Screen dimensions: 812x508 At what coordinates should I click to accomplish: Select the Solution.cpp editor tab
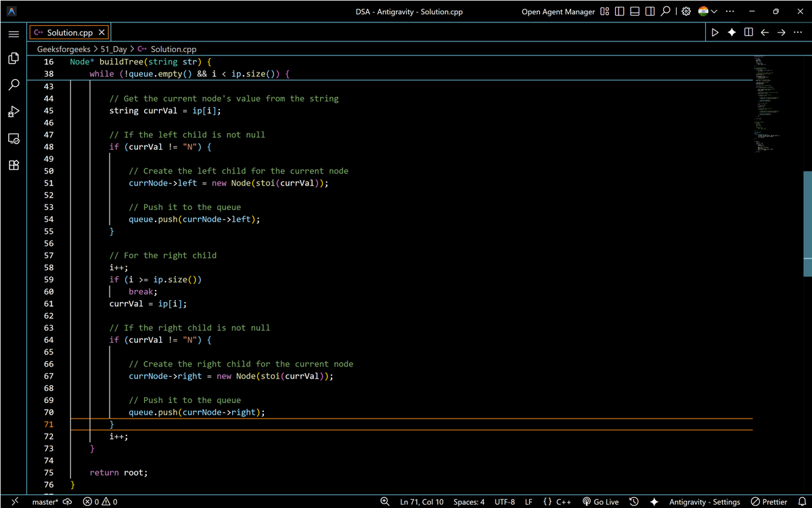coord(68,33)
